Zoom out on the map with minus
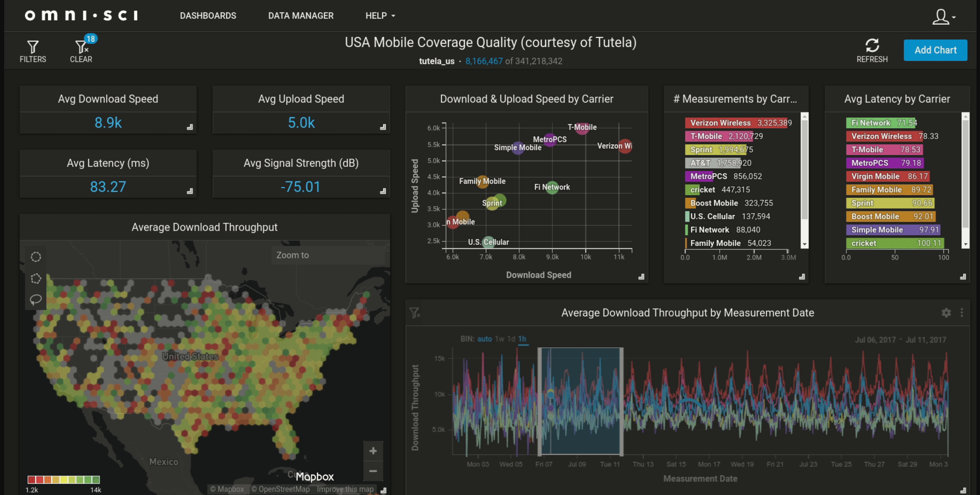Screen dimensions: 980x495 pos(373,471)
